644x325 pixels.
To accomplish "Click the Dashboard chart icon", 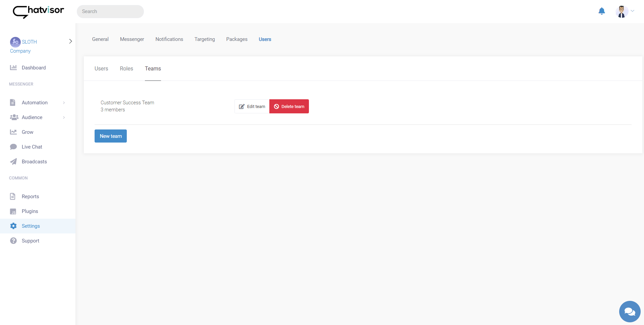I will [x=13, y=68].
